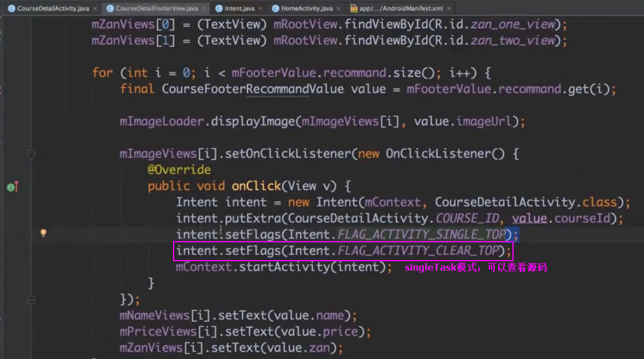Open the AndroidManifest.xml tab
The image size is (644, 359).
click(401, 8)
